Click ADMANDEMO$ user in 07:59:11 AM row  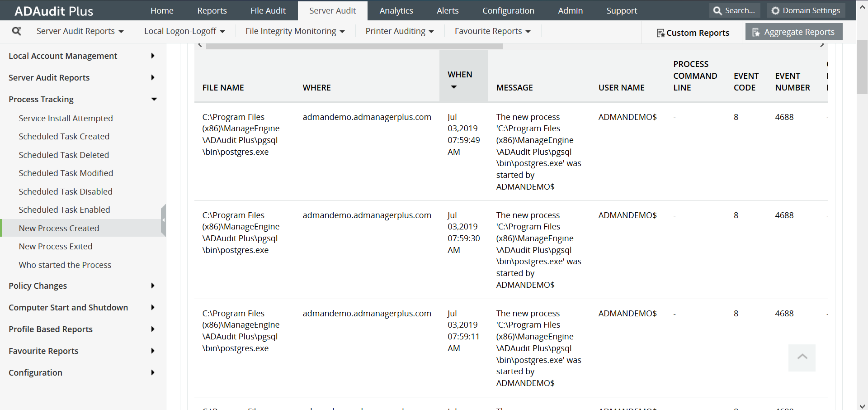click(627, 313)
